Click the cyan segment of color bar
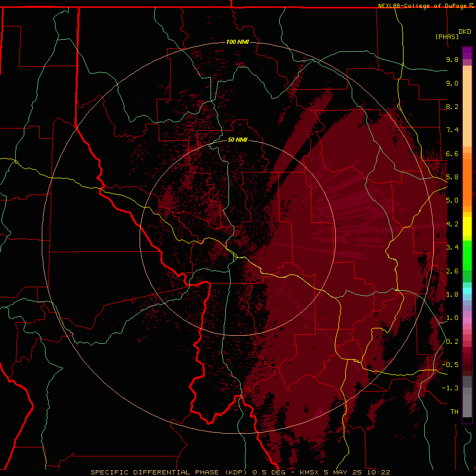This screenshot has width=476, height=476. [467, 291]
